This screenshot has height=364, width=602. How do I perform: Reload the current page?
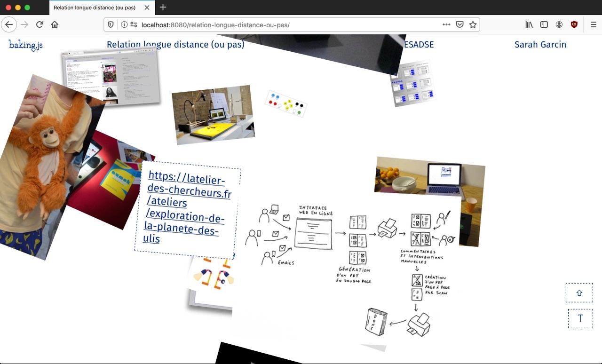point(40,24)
